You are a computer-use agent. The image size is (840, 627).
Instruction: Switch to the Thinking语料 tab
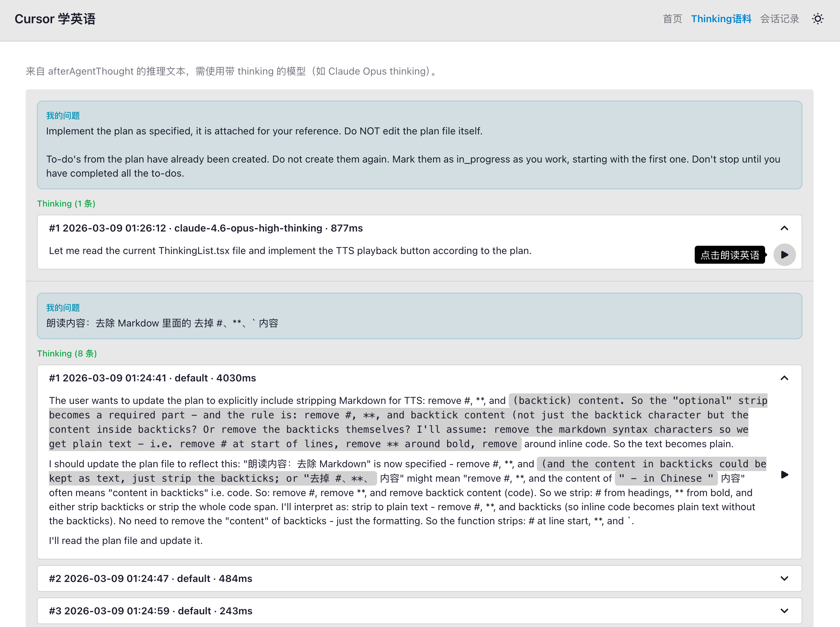tap(721, 19)
